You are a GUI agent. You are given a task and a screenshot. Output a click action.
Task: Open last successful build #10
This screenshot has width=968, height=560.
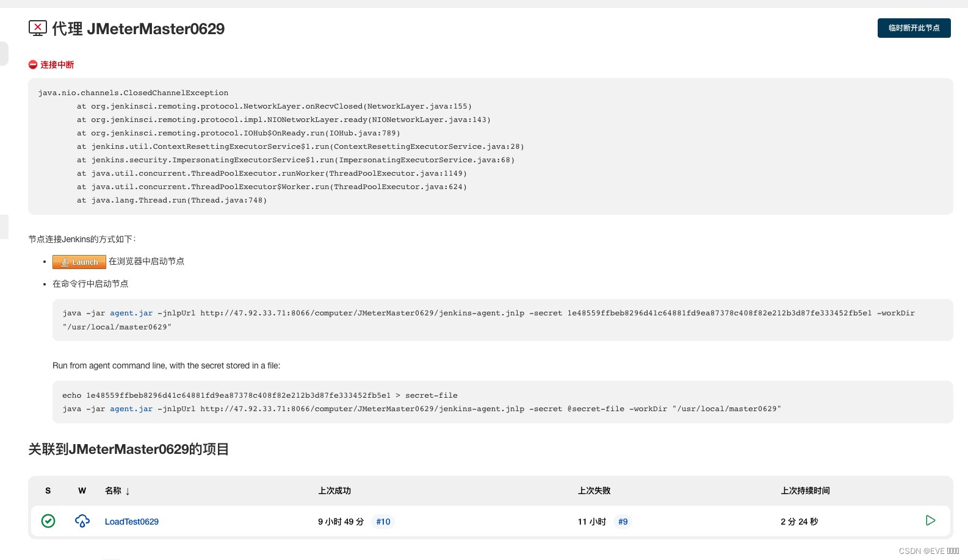(383, 522)
